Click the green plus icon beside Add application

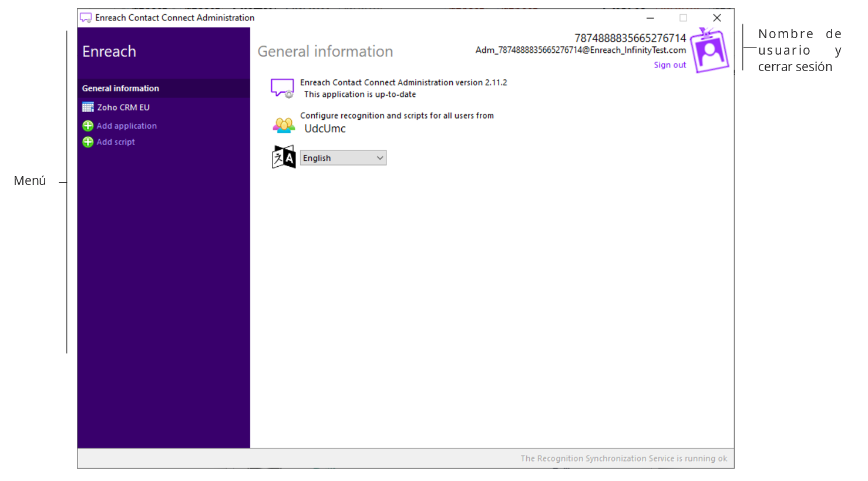[88, 126]
